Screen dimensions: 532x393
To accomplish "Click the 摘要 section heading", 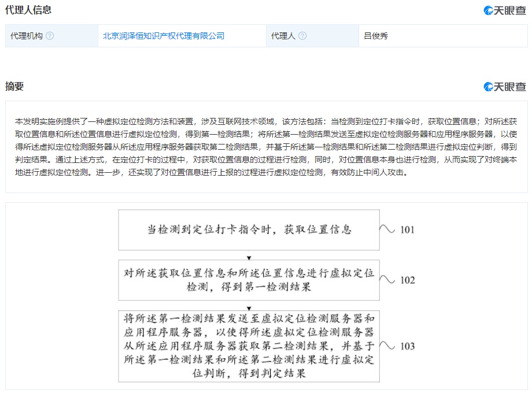I will click(x=14, y=86).
